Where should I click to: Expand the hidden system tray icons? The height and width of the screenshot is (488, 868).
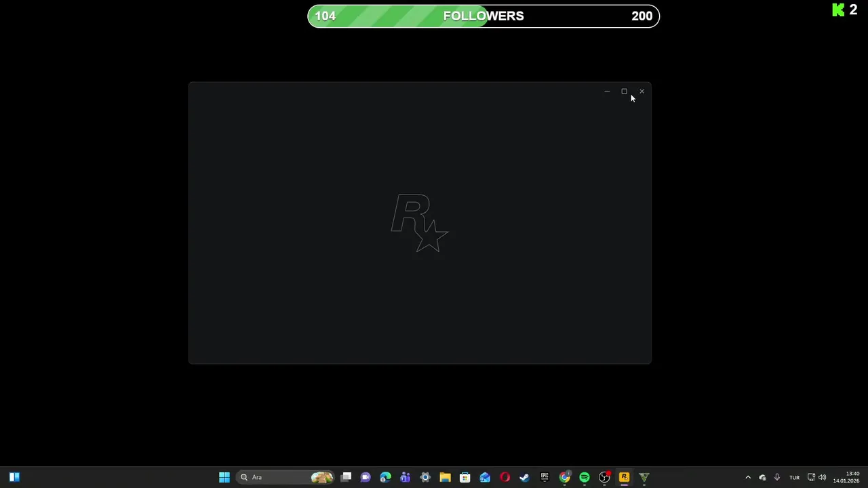click(x=748, y=477)
